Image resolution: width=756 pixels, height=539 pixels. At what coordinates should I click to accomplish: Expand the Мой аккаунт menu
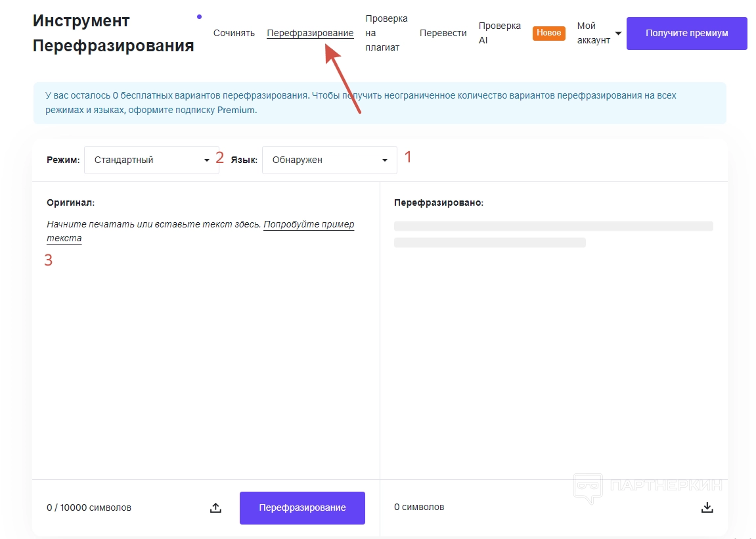click(x=599, y=33)
